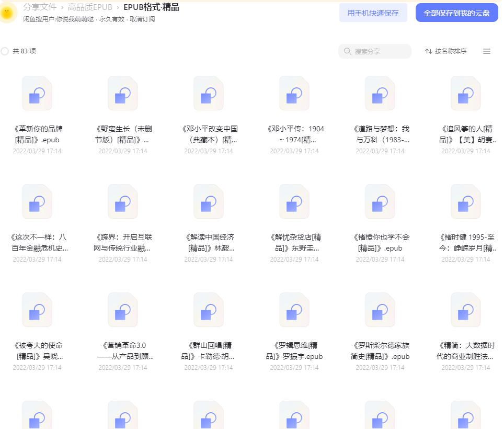Click the file name 《追风筝的人[精品]》【美】胡赛
This screenshot has width=504, height=429.
(466, 134)
